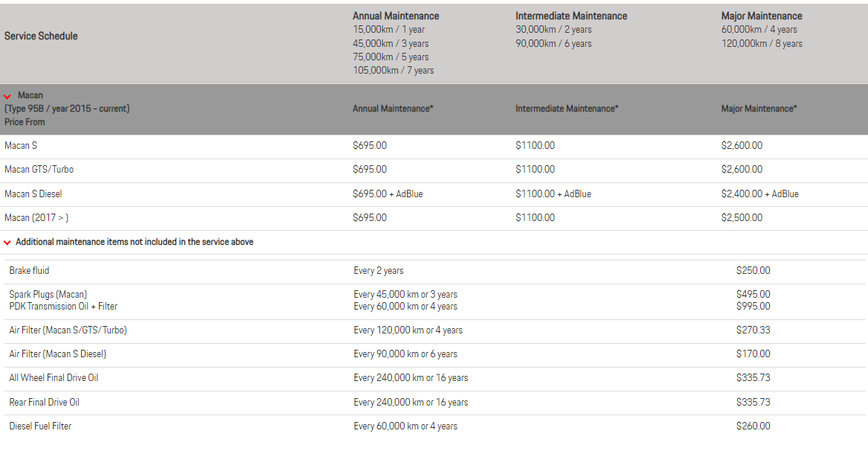Click PDK Transmission Oil + Filter item
Screen dimensions: 868x451
[63, 307]
